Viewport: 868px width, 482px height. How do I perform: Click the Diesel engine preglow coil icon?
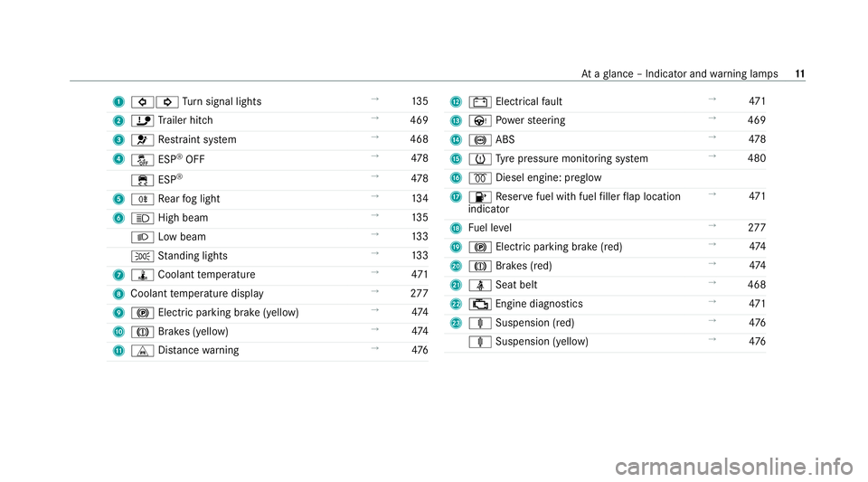point(480,178)
